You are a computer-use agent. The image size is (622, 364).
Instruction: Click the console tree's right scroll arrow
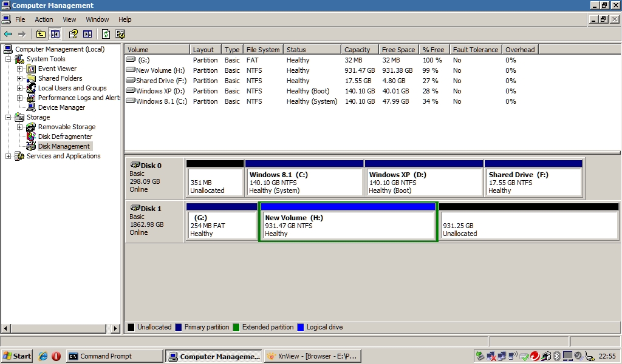point(115,328)
